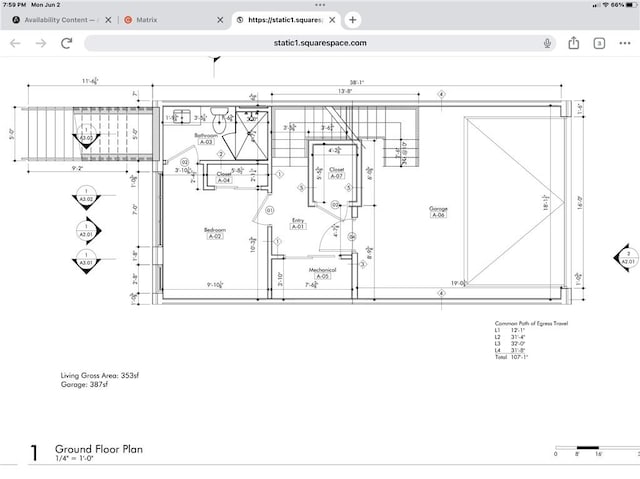Click the 7:59 PM clock in status bar
640x479 pixels.
[x=14, y=4]
